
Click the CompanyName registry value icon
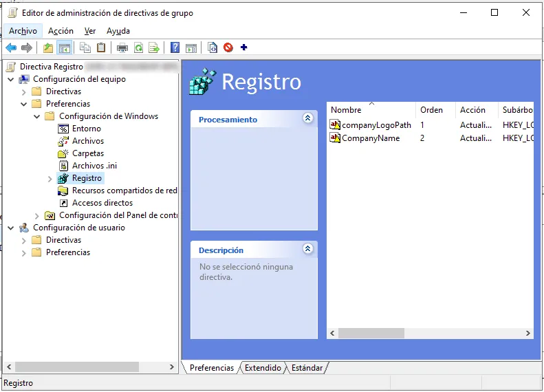point(335,138)
